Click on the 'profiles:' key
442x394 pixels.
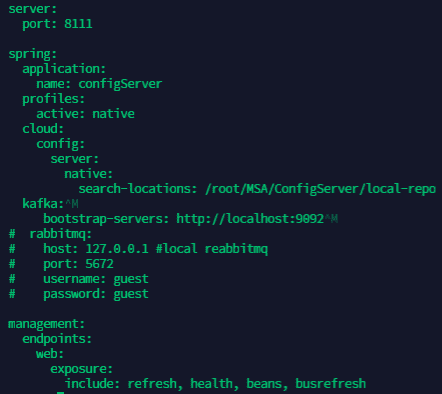[54, 99]
